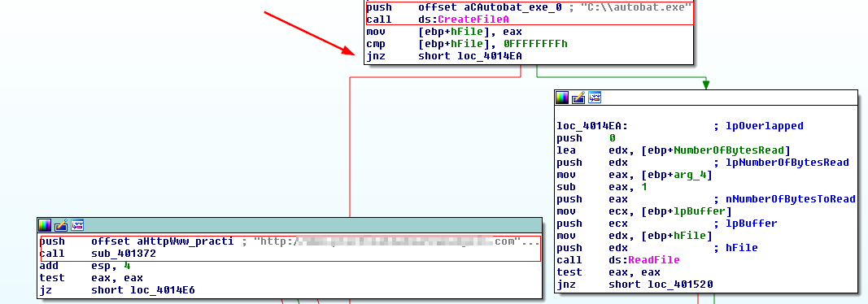Click the mov [ebp+hFile], eax line

[x=444, y=32]
